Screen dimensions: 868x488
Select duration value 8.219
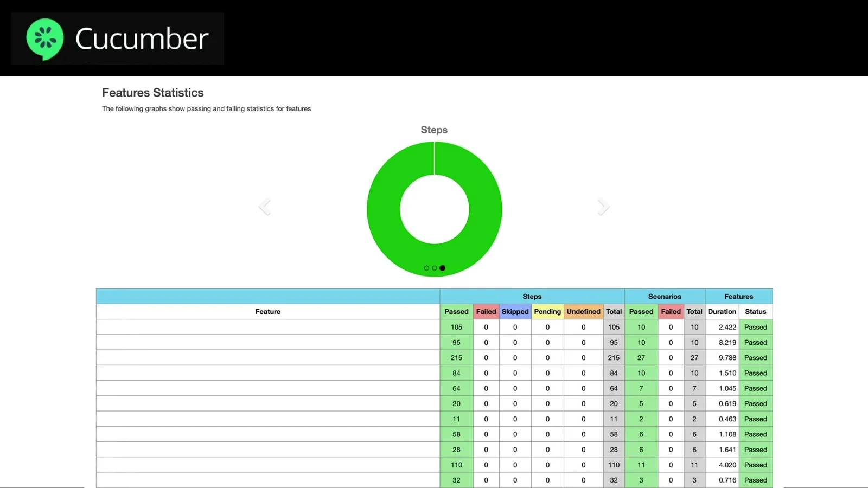coord(727,343)
